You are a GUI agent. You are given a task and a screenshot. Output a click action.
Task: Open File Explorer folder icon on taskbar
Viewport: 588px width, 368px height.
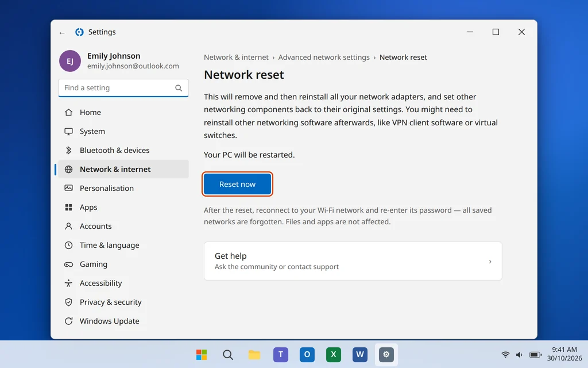coord(254,354)
